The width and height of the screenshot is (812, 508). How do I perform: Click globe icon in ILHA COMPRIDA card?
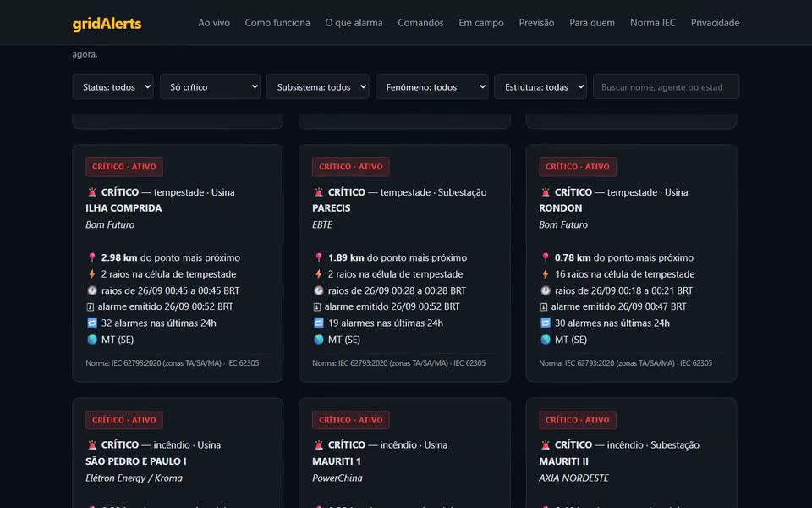coord(92,340)
